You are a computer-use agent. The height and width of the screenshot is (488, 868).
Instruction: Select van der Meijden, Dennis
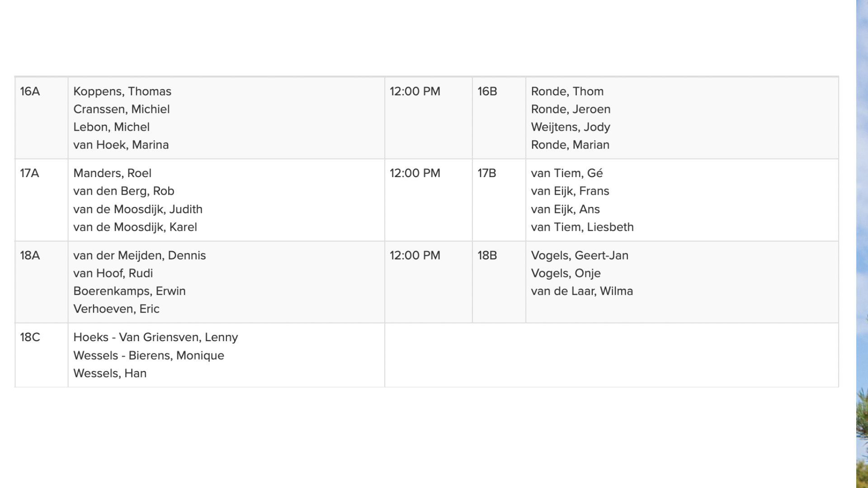(139, 255)
